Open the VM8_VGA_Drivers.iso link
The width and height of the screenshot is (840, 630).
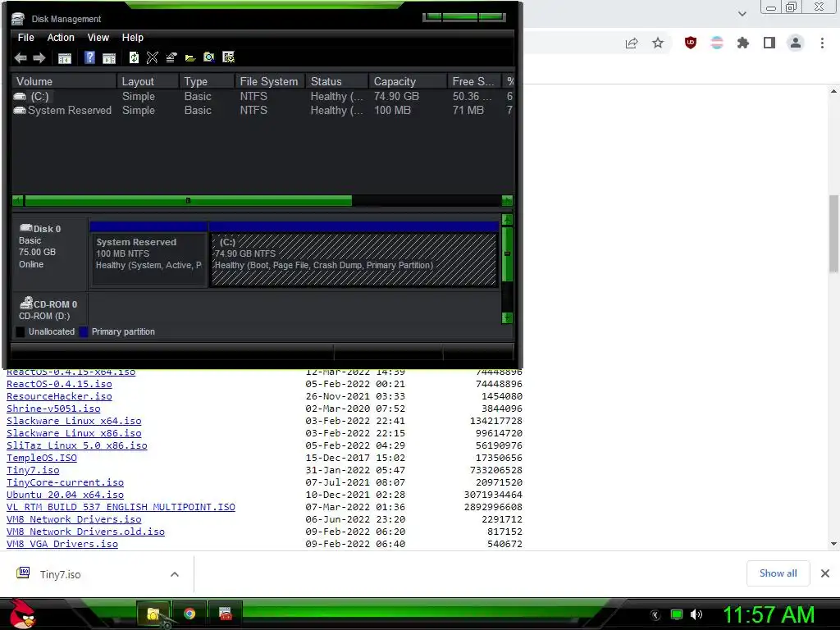(62, 545)
